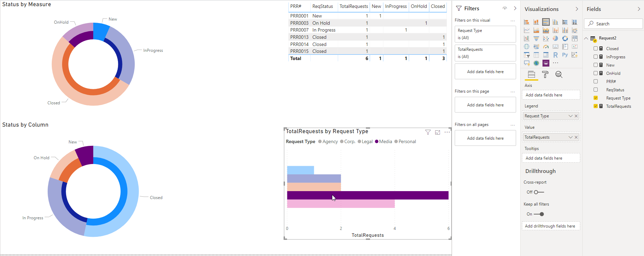Collapse the Filters pane

click(x=515, y=8)
